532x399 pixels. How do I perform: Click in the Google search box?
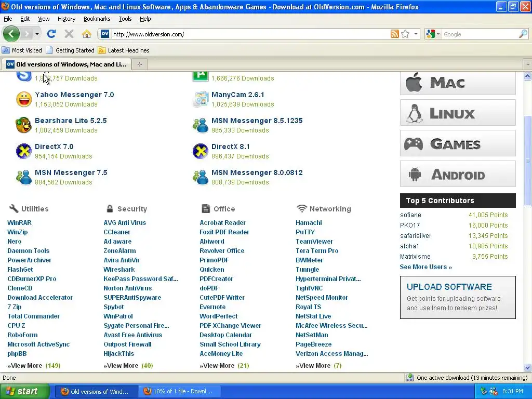[480, 34]
